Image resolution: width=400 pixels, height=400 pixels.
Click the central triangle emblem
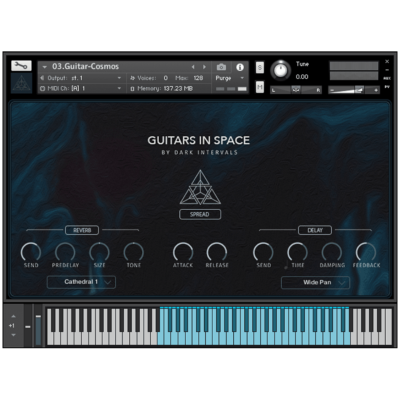200,188
